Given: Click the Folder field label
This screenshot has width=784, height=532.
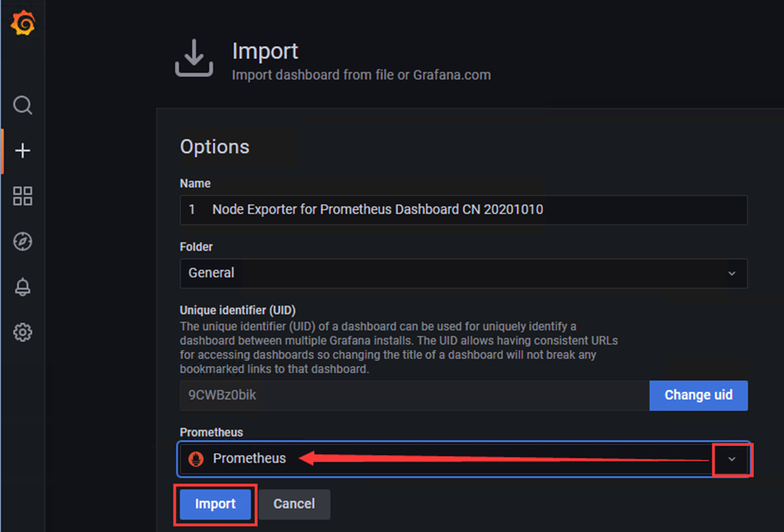Looking at the screenshot, I should tap(196, 246).
